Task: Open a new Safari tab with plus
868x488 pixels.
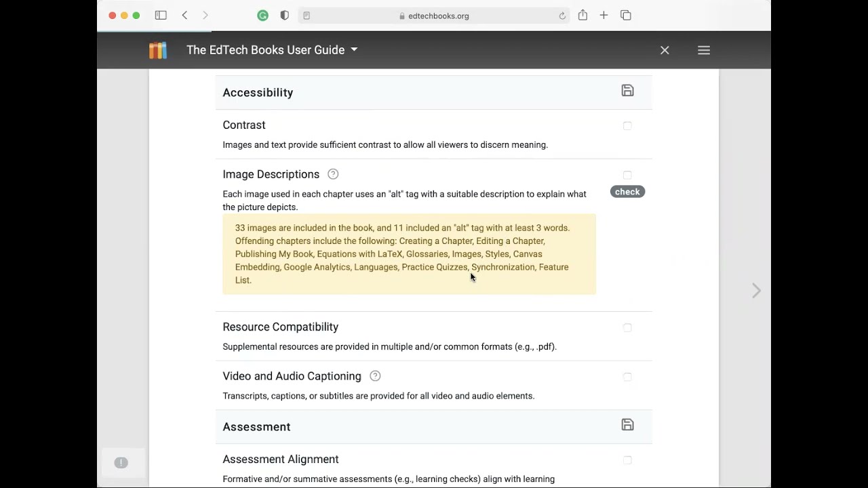Action: click(604, 16)
